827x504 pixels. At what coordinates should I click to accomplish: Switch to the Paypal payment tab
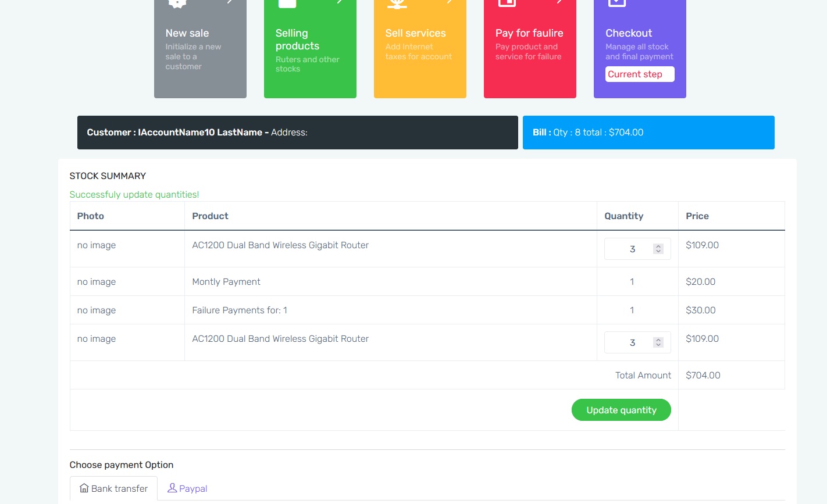(187, 488)
